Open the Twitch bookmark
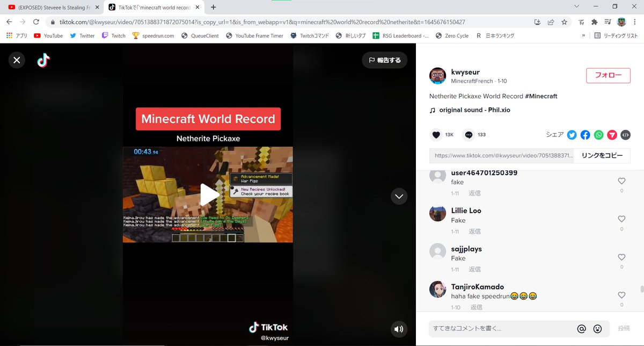Screen dimensions: 644x346 [x=114, y=35]
